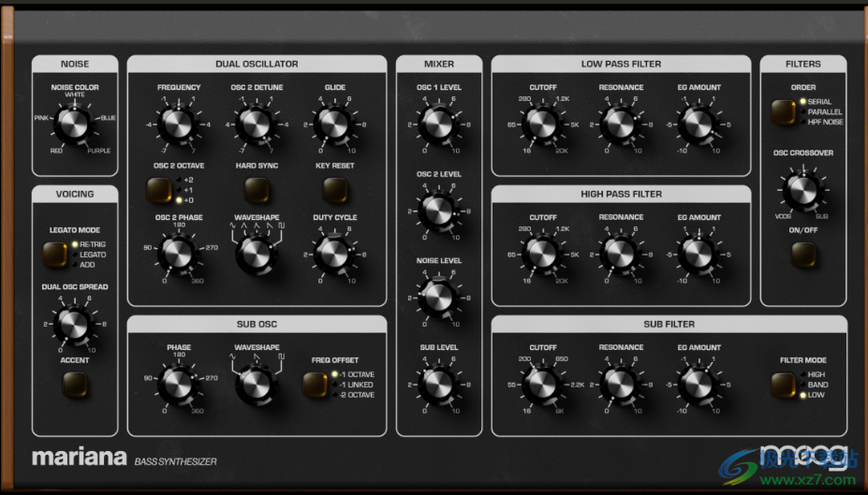Click the OSC 2 Detune knob

[257, 124]
